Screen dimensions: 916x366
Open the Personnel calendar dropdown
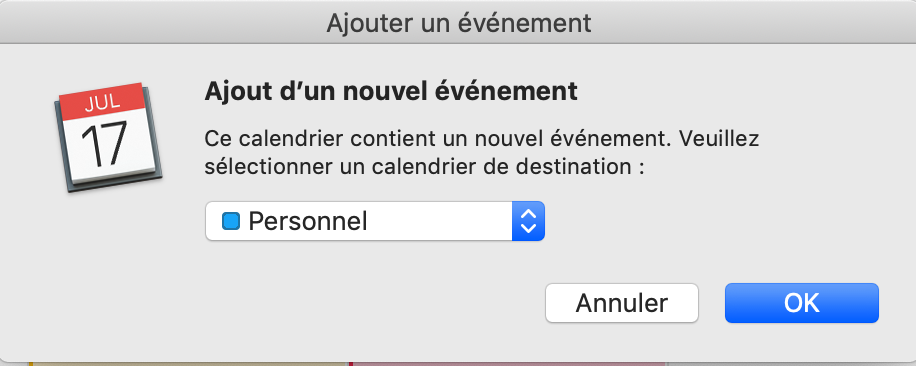pos(374,221)
